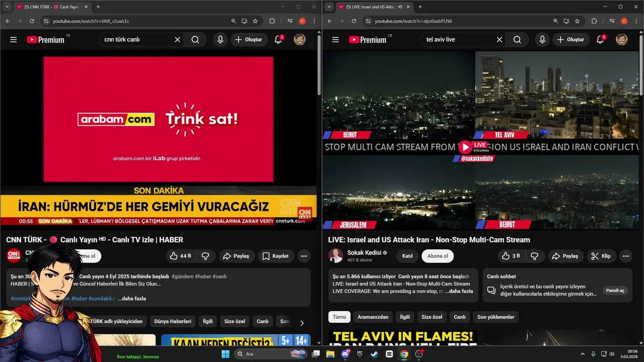Open the zoom magnifier icon in the left address bar
The height and width of the screenshot is (362, 644).
233,21
